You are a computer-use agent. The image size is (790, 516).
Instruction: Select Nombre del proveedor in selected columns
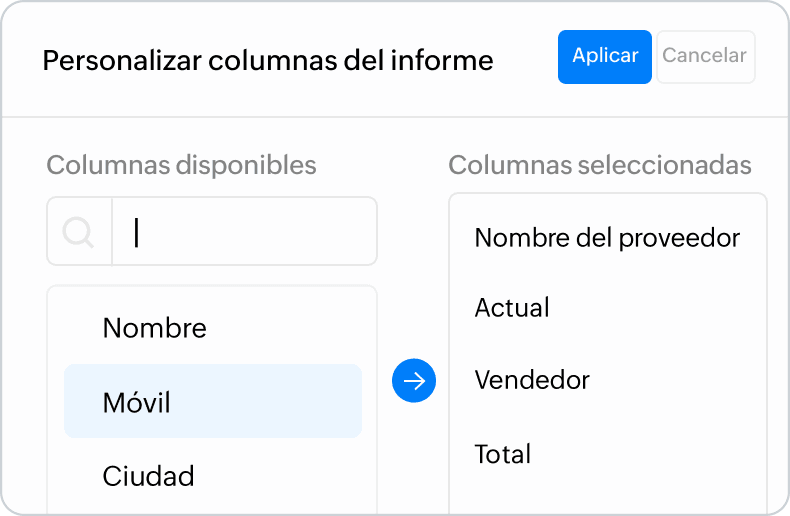pyautogui.click(x=607, y=237)
